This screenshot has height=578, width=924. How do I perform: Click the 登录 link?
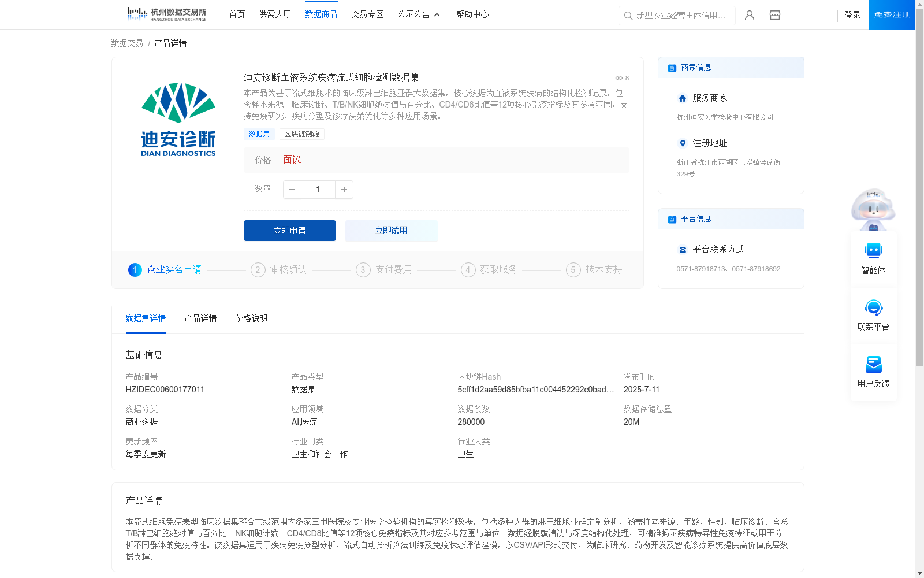pyautogui.click(x=852, y=15)
